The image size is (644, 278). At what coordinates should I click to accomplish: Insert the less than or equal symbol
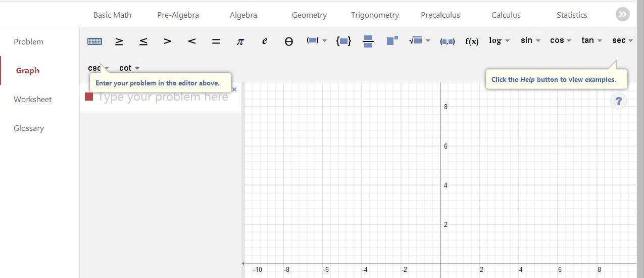pyautogui.click(x=143, y=41)
